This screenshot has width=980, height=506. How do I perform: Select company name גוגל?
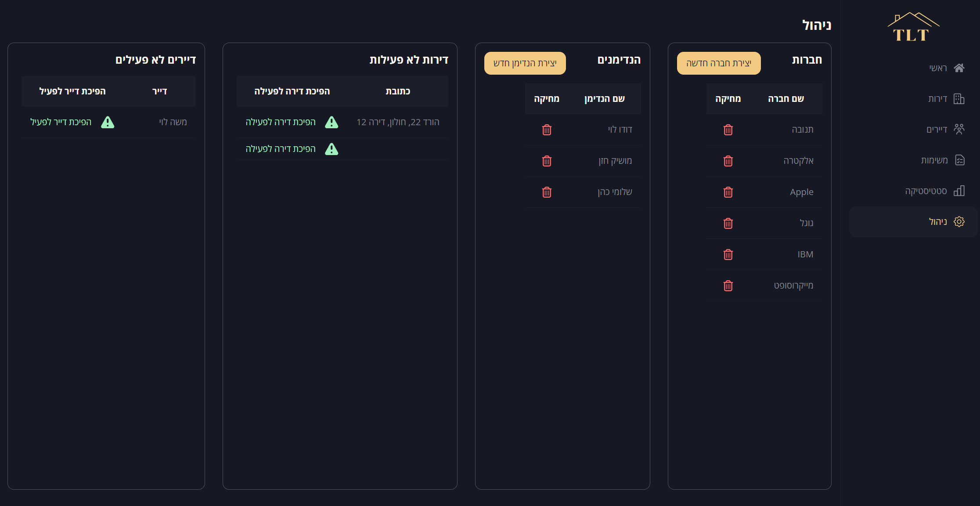pyautogui.click(x=807, y=223)
